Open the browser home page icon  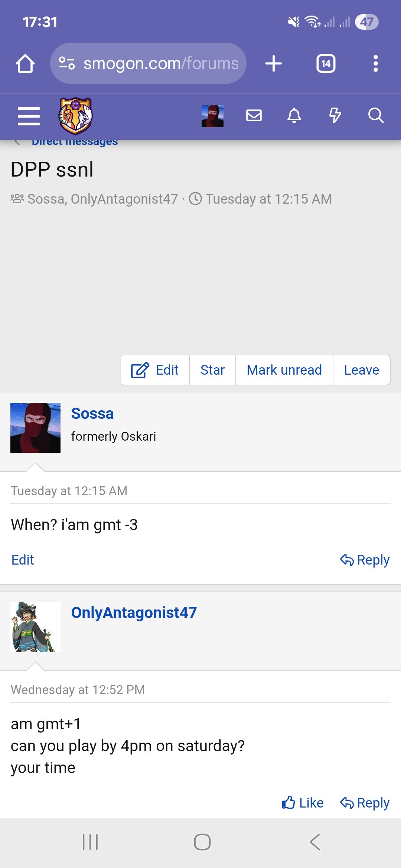point(25,63)
